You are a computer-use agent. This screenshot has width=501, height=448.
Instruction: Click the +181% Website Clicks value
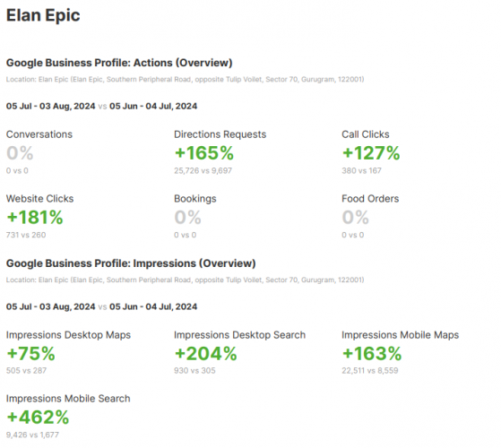click(x=35, y=218)
